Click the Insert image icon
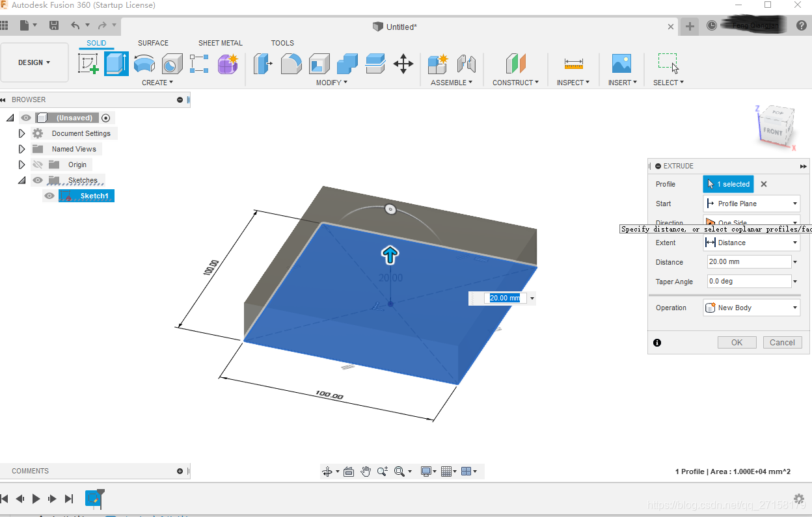Screen dimensions: 812x517 pyautogui.click(x=621, y=64)
